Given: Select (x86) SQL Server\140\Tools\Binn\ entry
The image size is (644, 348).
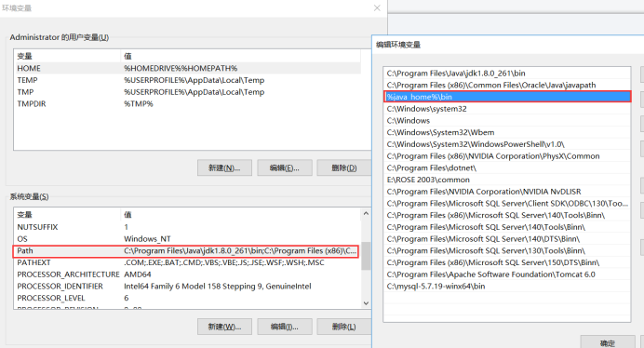Looking at the screenshot, I should click(507, 215).
